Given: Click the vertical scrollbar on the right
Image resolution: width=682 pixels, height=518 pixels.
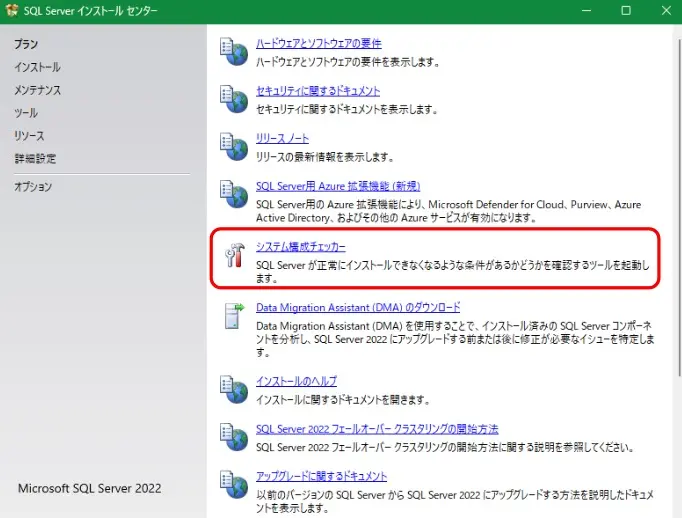Looking at the screenshot, I should tap(679, 207).
